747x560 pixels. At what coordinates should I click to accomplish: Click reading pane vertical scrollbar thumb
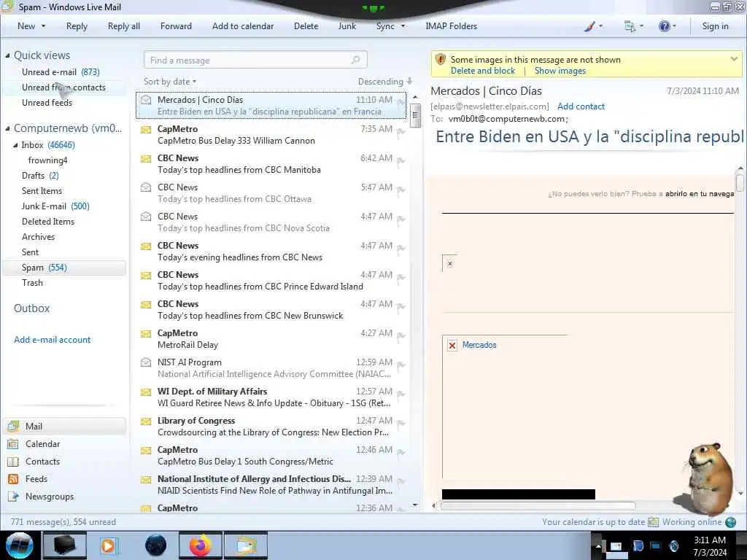pos(740,182)
